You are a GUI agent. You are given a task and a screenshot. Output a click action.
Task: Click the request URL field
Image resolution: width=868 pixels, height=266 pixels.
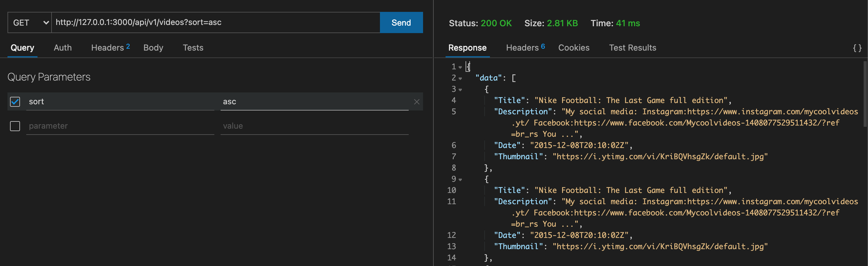click(x=216, y=22)
